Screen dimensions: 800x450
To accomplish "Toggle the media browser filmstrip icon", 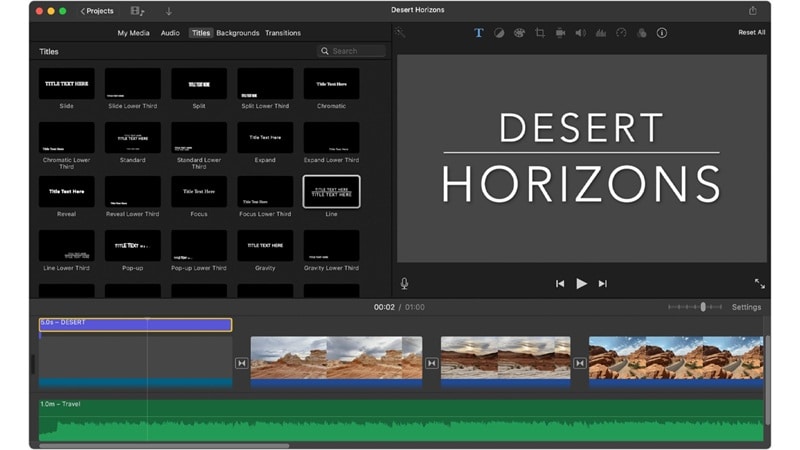I will [x=137, y=11].
